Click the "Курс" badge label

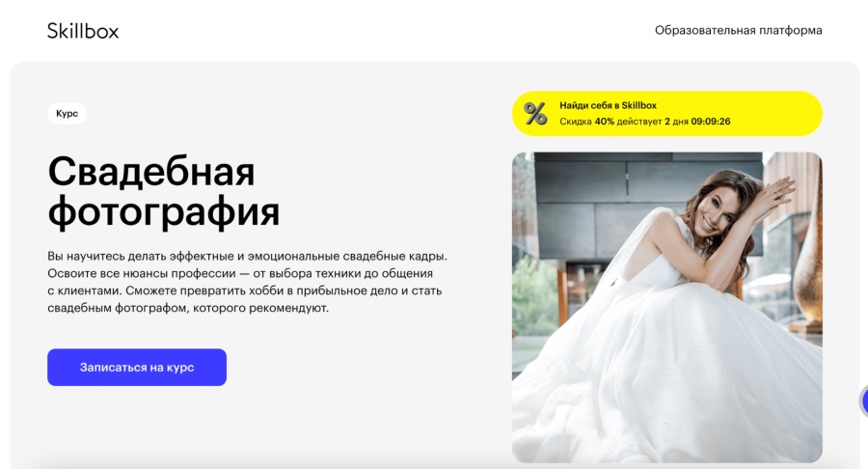(x=67, y=114)
